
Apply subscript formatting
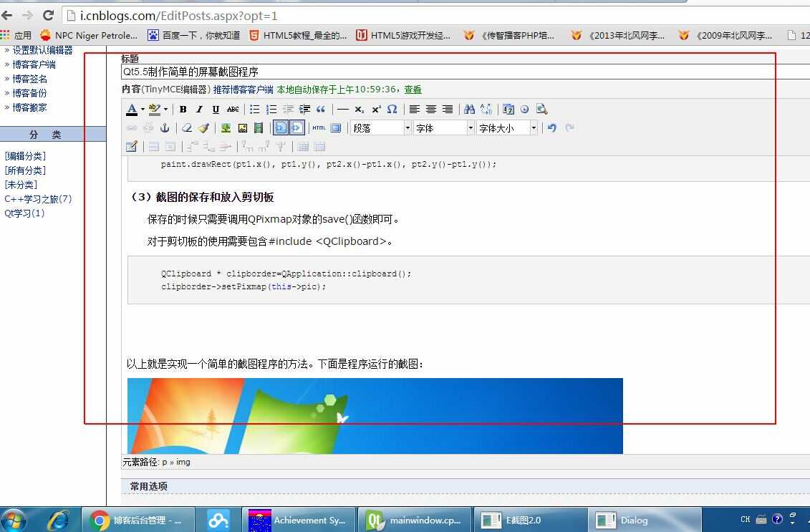pos(359,109)
